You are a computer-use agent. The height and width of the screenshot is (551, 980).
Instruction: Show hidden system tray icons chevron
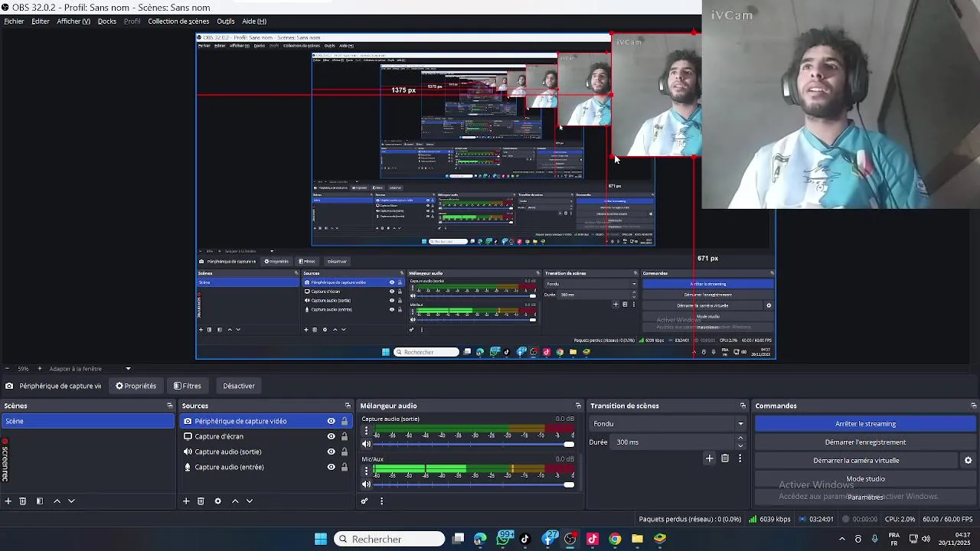point(842,539)
